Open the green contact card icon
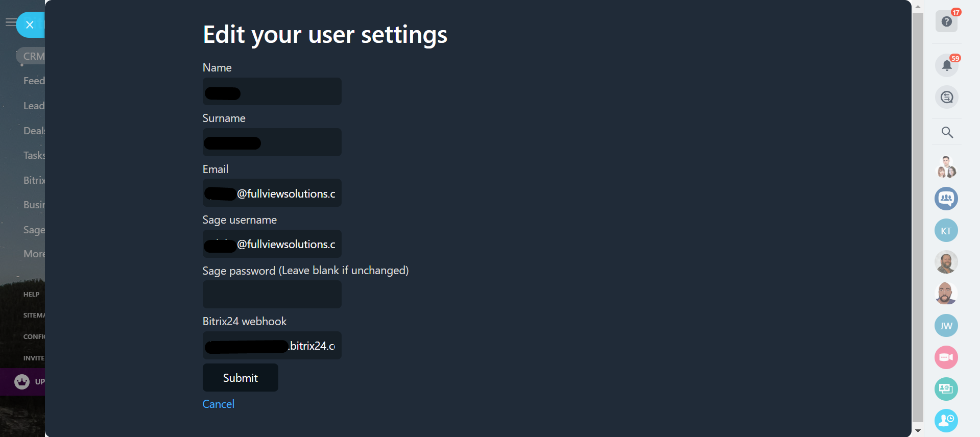The height and width of the screenshot is (437, 980). tap(946, 389)
